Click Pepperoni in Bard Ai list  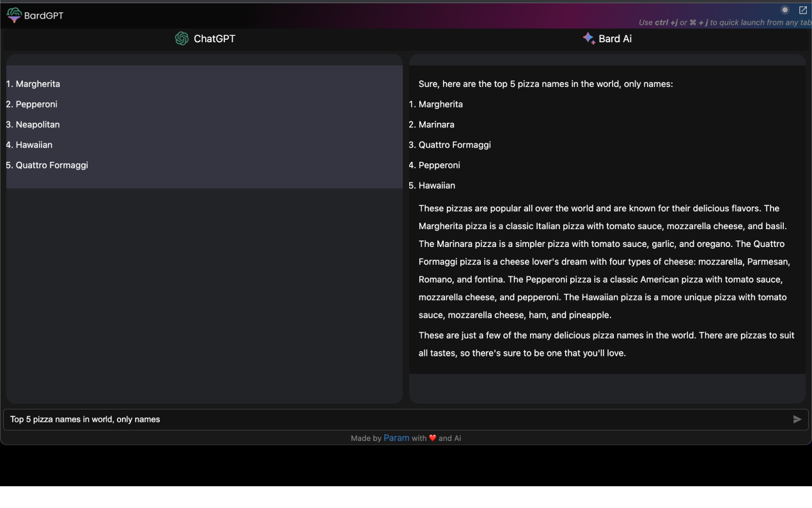[439, 165]
